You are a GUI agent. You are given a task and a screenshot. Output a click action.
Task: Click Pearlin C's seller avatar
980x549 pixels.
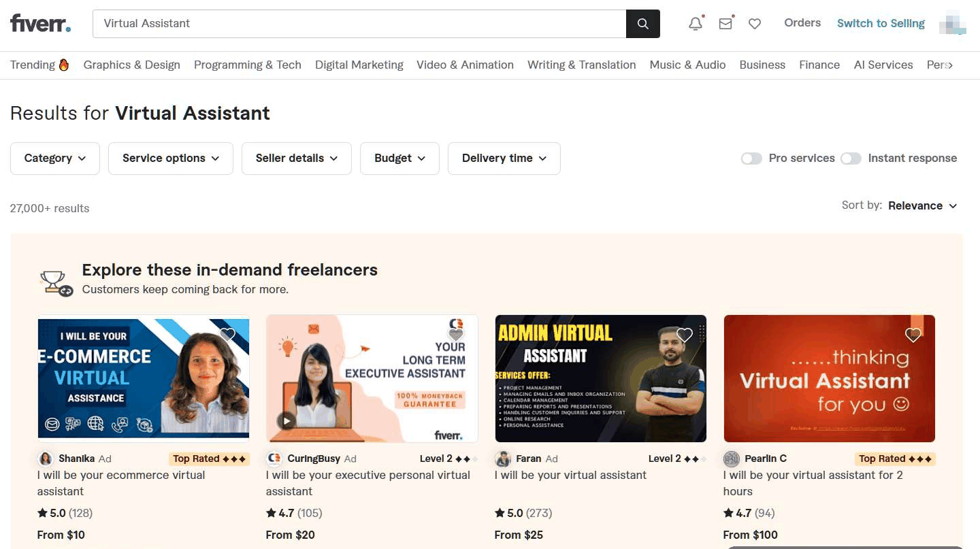732,459
